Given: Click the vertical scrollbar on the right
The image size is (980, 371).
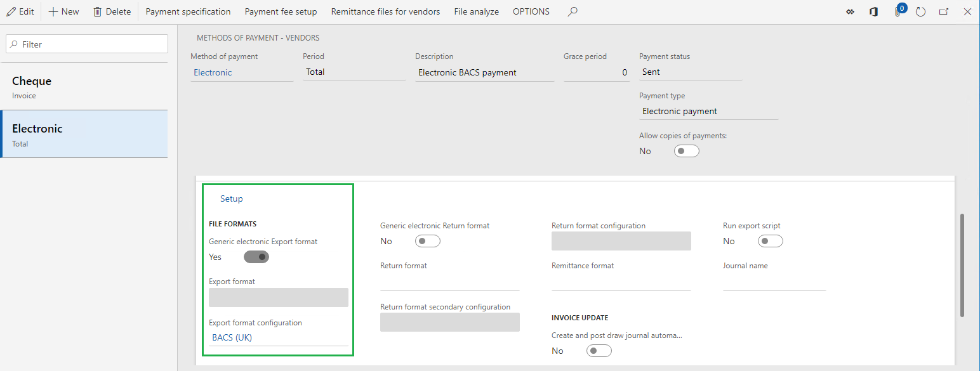Looking at the screenshot, I should coord(962,265).
